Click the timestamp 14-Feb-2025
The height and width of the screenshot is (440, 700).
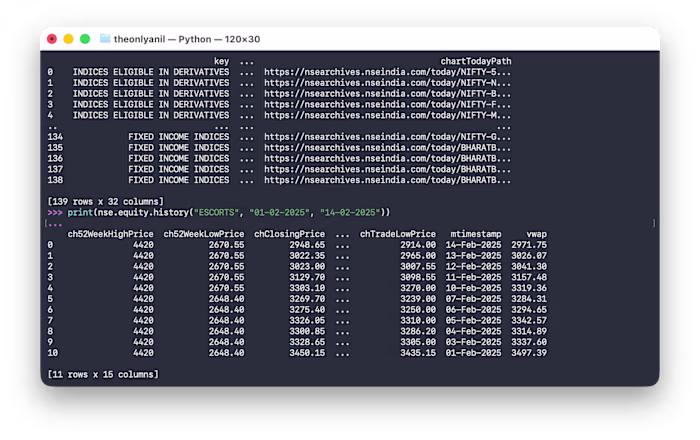tap(474, 245)
